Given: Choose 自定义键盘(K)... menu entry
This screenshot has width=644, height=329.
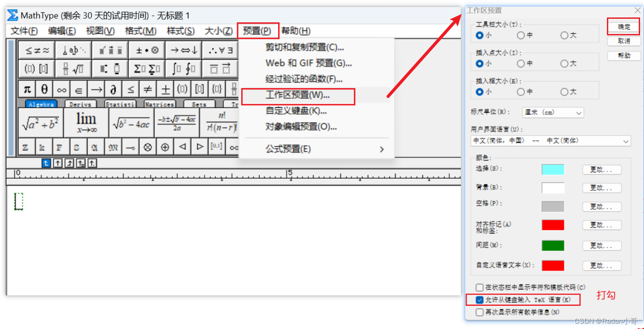Looking at the screenshot, I should 317,111.
